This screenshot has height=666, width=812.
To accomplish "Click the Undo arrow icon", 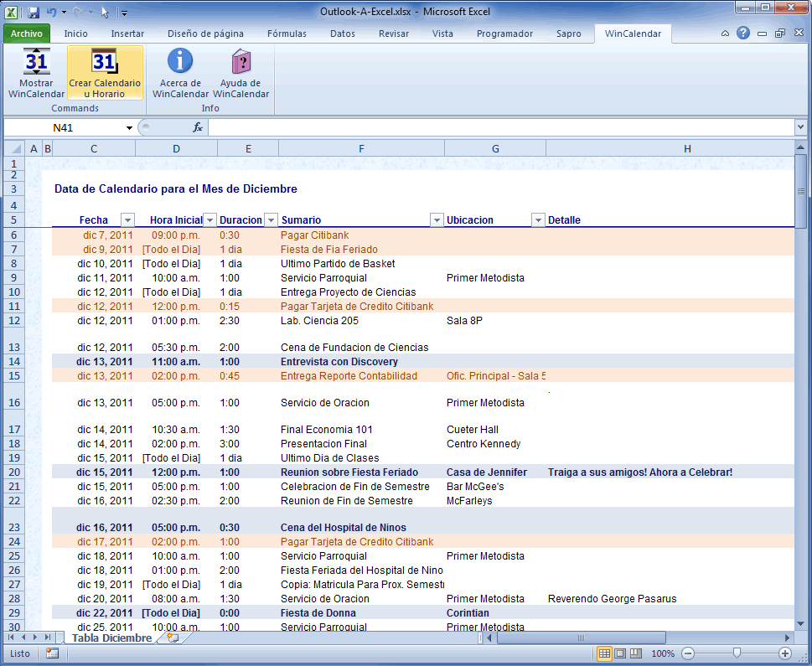I will [52, 13].
